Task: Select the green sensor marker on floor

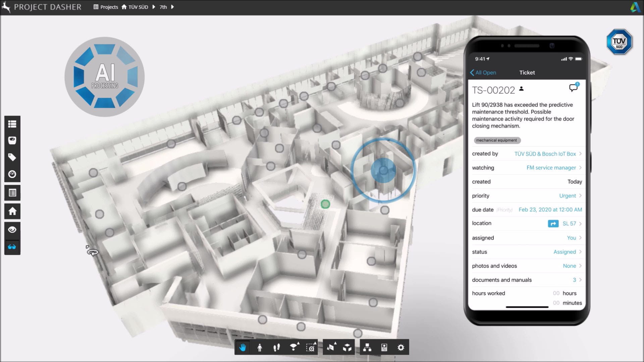Action: [x=325, y=204]
